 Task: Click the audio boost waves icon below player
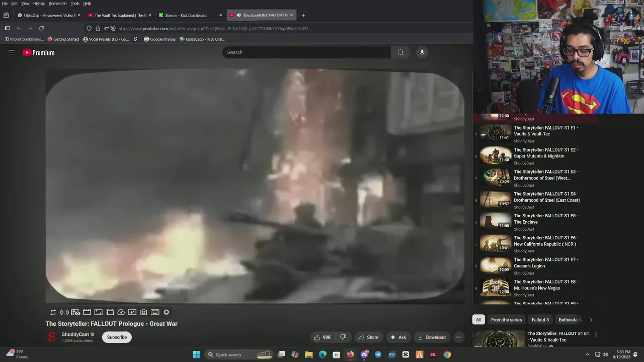click(x=64, y=312)
